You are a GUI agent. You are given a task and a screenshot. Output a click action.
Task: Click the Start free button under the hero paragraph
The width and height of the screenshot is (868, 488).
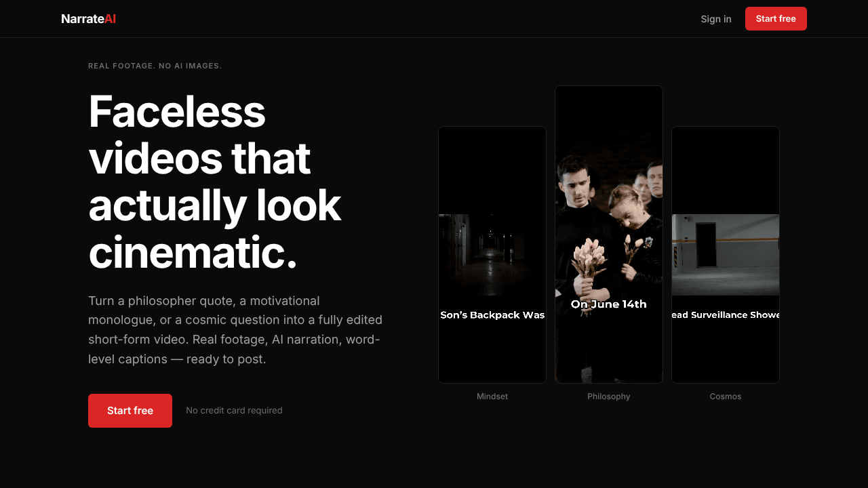pyautogui.click(x=130, y=411)
